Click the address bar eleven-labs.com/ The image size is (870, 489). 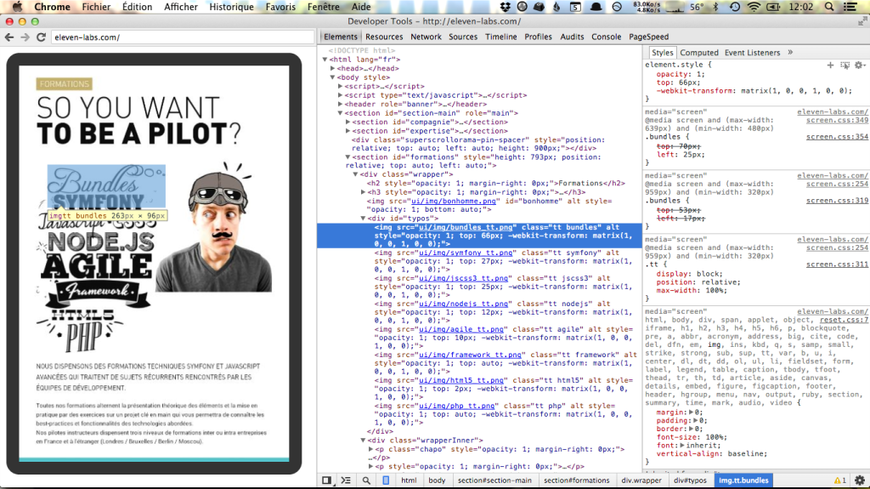tap(183, 37)
